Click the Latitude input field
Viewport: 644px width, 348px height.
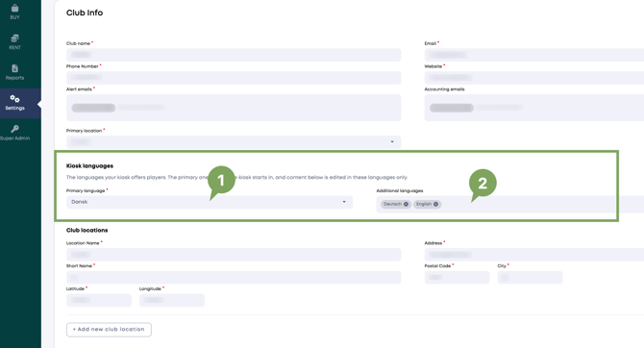(99, 300)
